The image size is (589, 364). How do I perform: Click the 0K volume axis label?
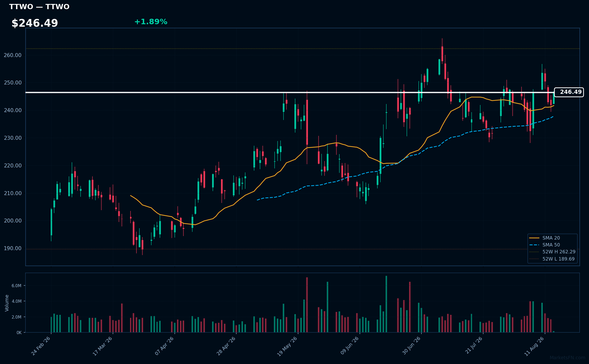tap(19, 333)
